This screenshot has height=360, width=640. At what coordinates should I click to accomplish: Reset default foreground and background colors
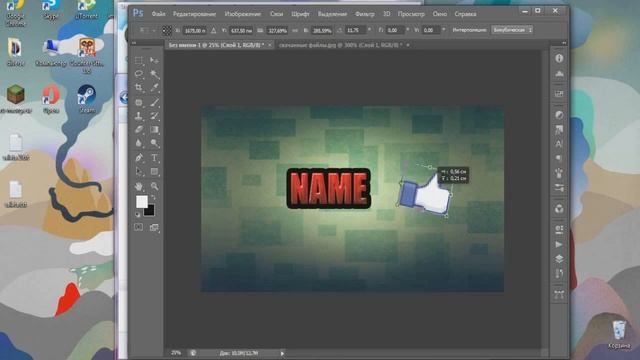[138, 214]
